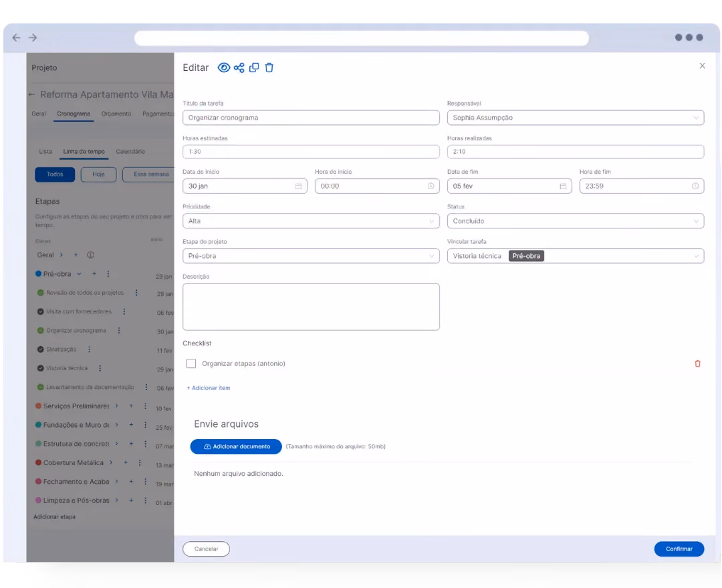Click the + Adicionar item link
This screenshot has width=722, height=588.
coord(208,388)
